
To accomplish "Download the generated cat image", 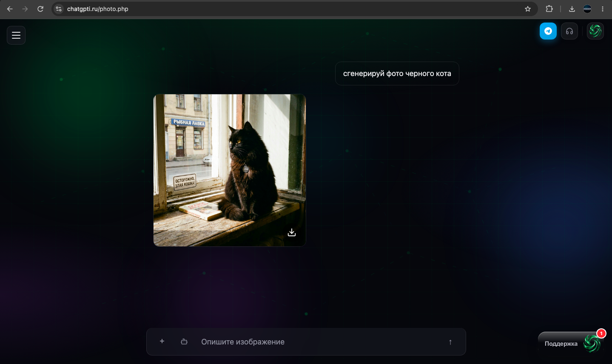I will pos(292,232).
